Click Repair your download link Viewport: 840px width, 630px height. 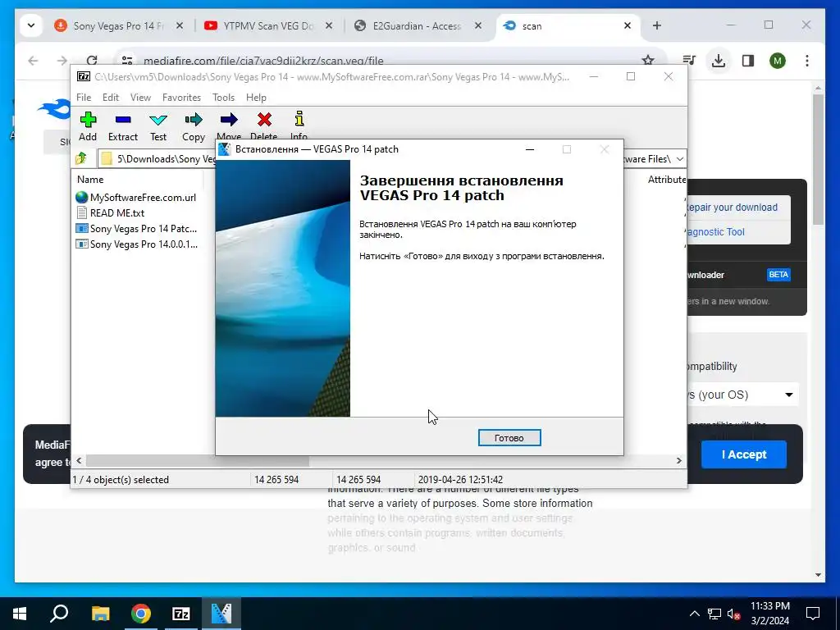click(x=732, y=208)
